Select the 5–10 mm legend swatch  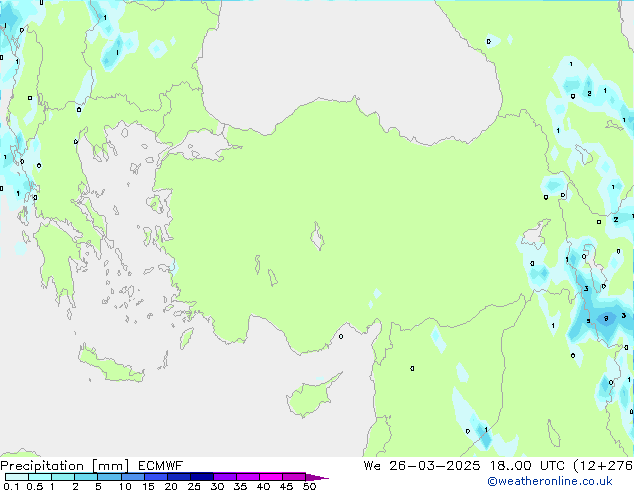coord(109,477)
